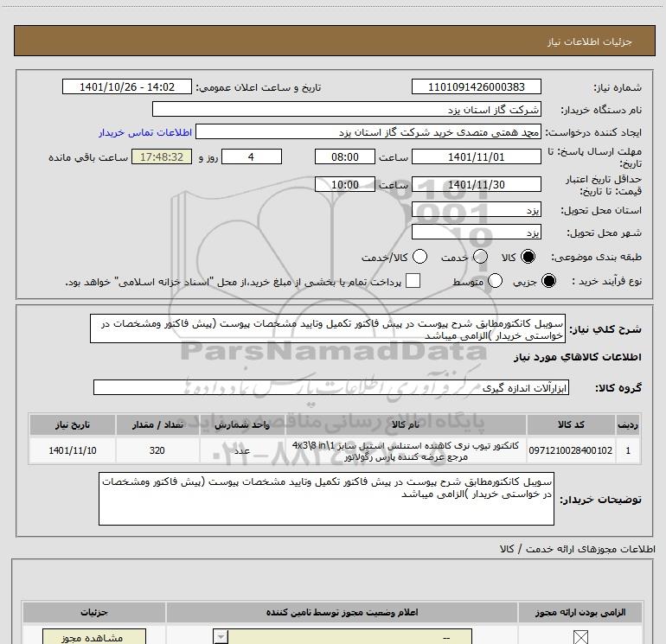Select the خدمت radio button

click(480, 257)
